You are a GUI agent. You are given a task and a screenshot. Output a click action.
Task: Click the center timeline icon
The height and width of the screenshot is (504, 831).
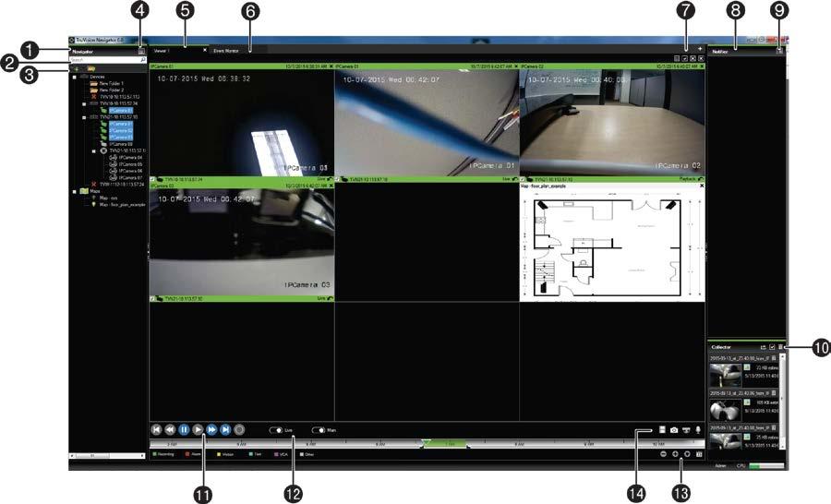(x=687, y=454)
